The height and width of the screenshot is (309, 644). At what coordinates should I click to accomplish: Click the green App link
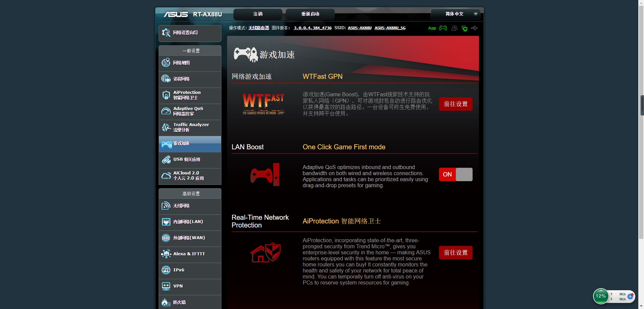432,28
